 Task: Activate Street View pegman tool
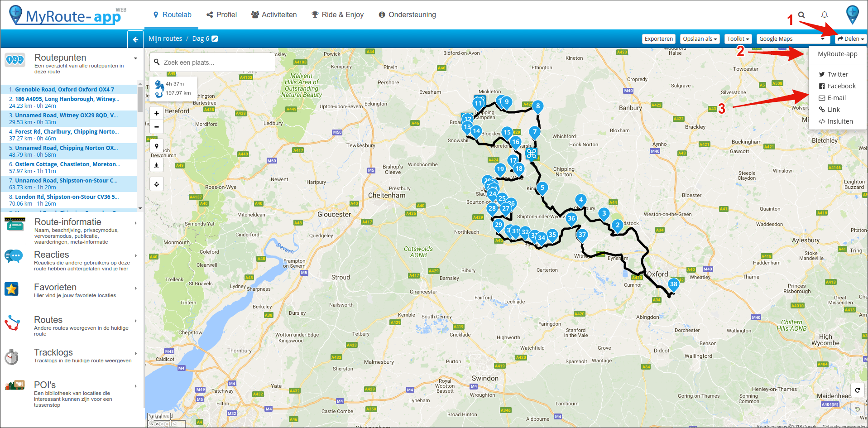click(157, 165)
